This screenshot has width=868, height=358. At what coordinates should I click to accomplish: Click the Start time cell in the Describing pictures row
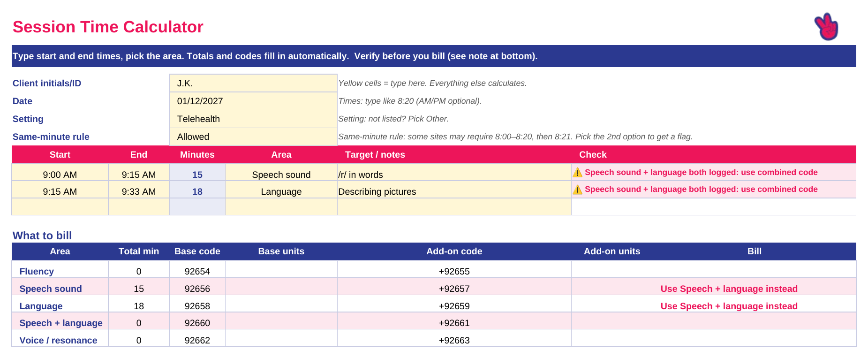60,190
